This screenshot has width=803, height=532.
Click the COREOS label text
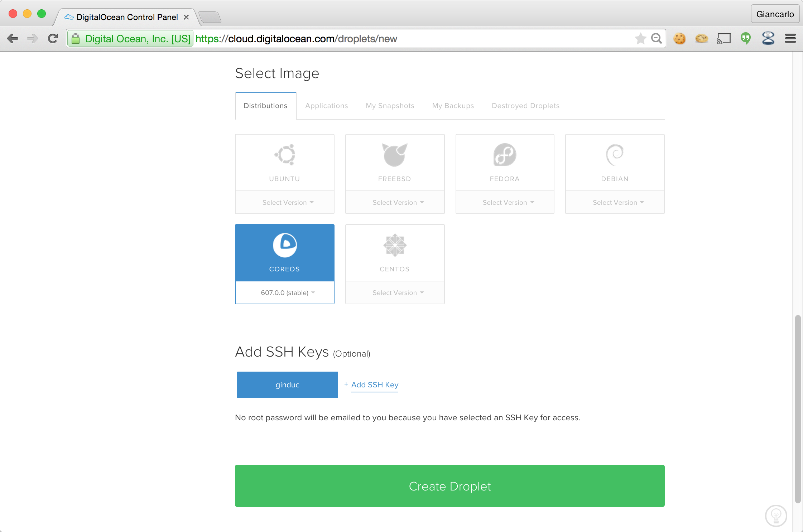click(x=284, y=269)
